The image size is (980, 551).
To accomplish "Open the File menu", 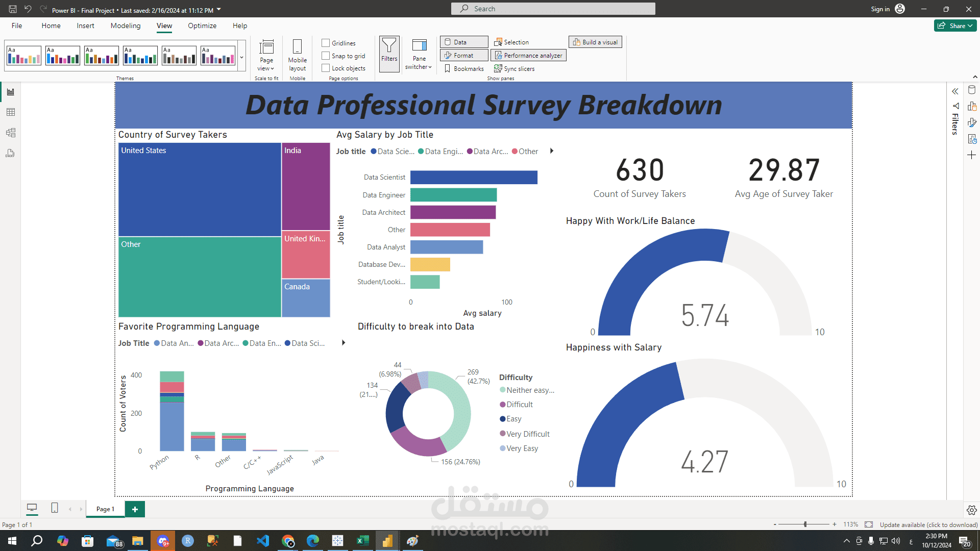I will [17, 26].
